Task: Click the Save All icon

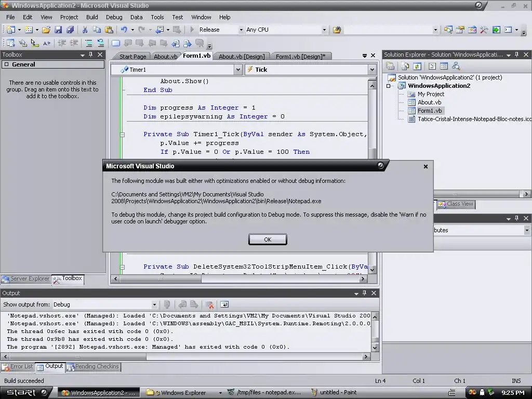Action: point(70,30)
